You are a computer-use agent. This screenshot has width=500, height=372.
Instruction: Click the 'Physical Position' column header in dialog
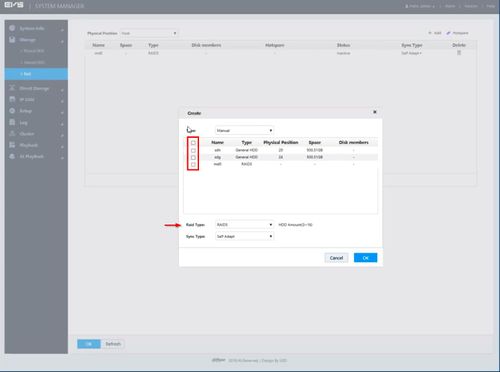(281, 142)
